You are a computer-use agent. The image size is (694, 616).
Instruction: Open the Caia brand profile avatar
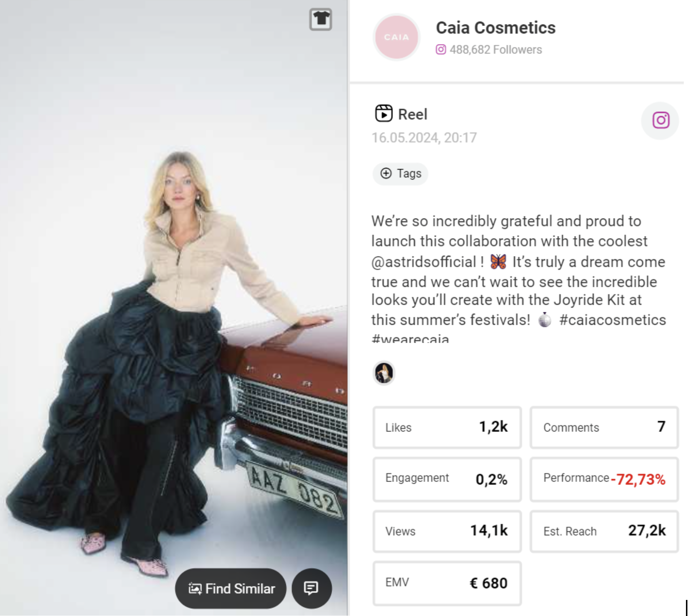(x=396, y=37)
